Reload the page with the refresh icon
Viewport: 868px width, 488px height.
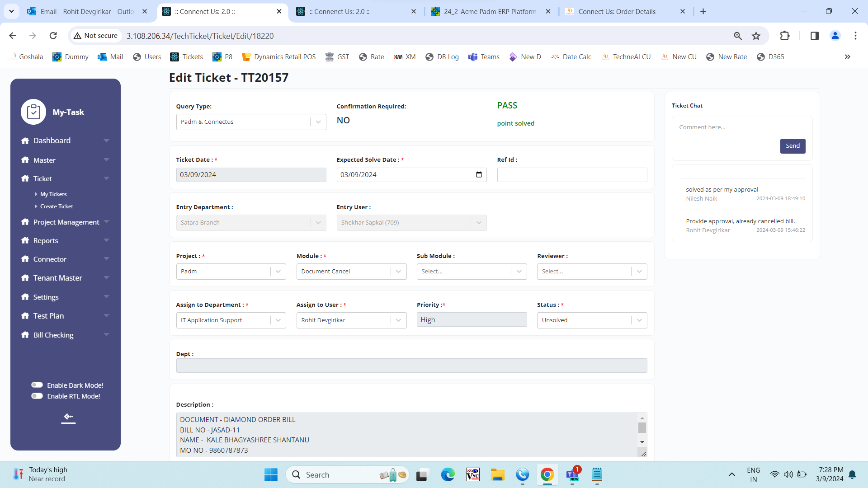point(53,36)
